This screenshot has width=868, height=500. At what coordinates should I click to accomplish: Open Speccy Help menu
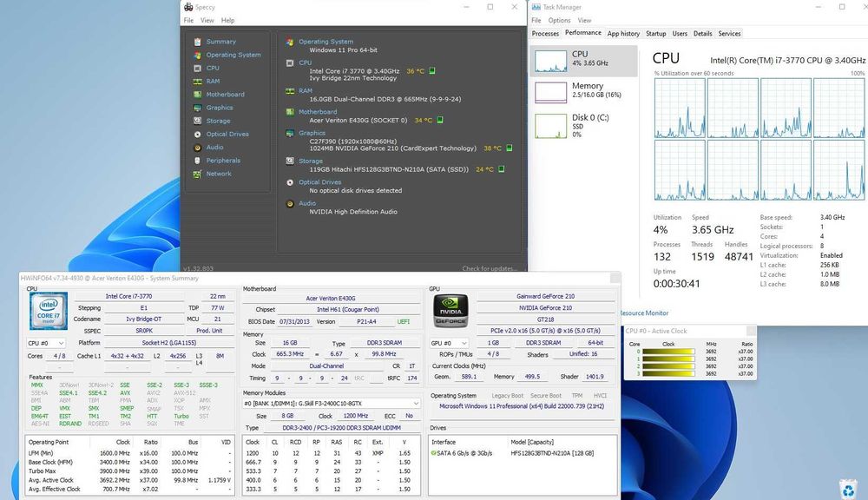(227, 21)
